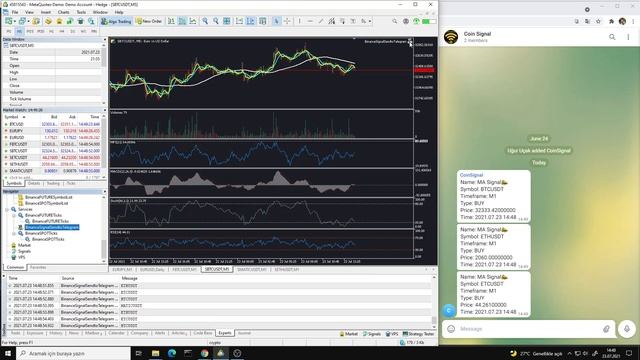Open a new chart from the toolbar

point(8,21)
